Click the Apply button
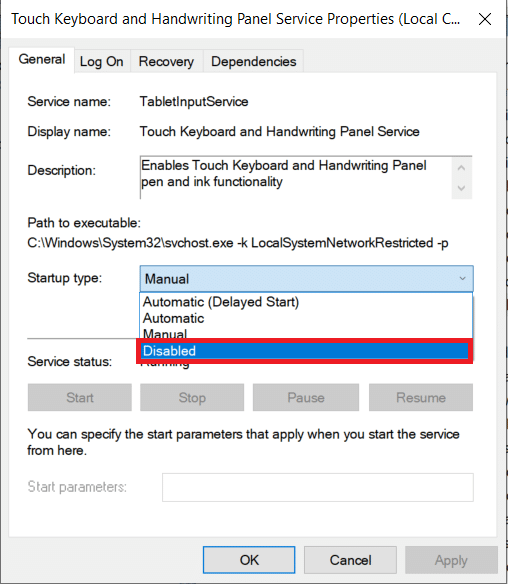Image resolution: width=508 pixels, height=584 pixels. click(451, 560)
